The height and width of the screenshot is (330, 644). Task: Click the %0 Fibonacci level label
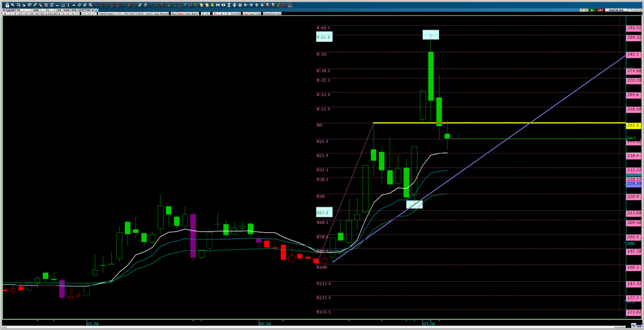click(x=319, y=124)
